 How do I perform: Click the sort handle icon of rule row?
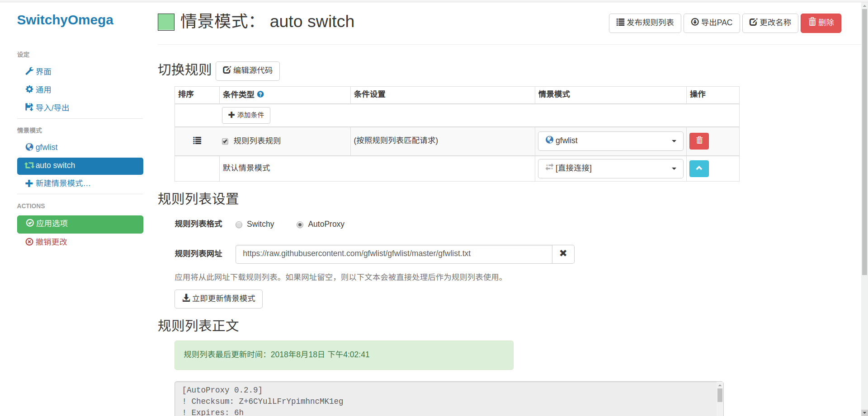coord(197,140)
